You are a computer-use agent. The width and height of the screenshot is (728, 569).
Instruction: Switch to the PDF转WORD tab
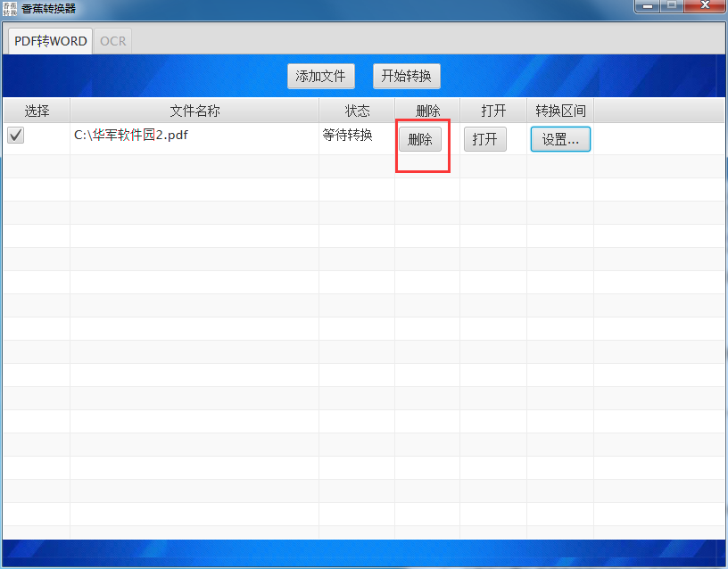point(50,41)
